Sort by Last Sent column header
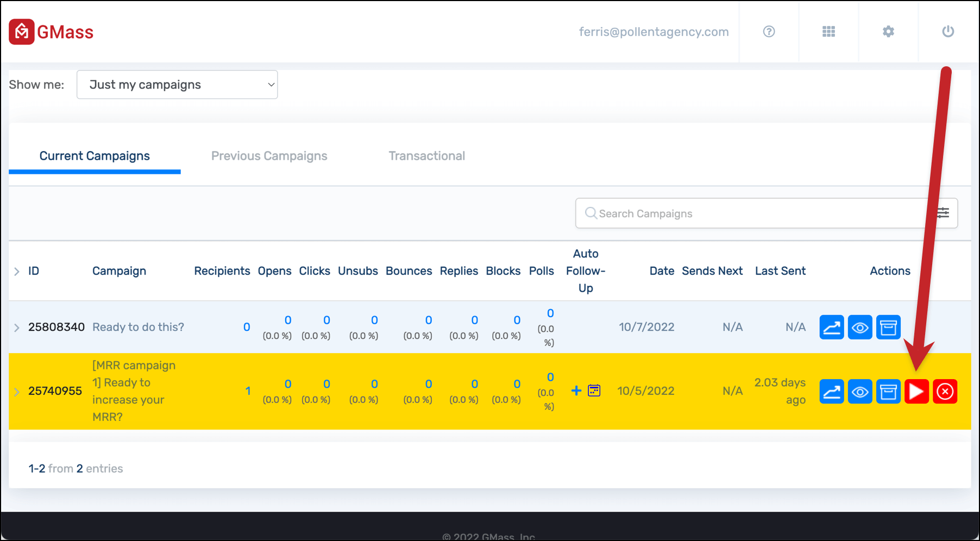The image size is (980, 541). coord(780,271)
